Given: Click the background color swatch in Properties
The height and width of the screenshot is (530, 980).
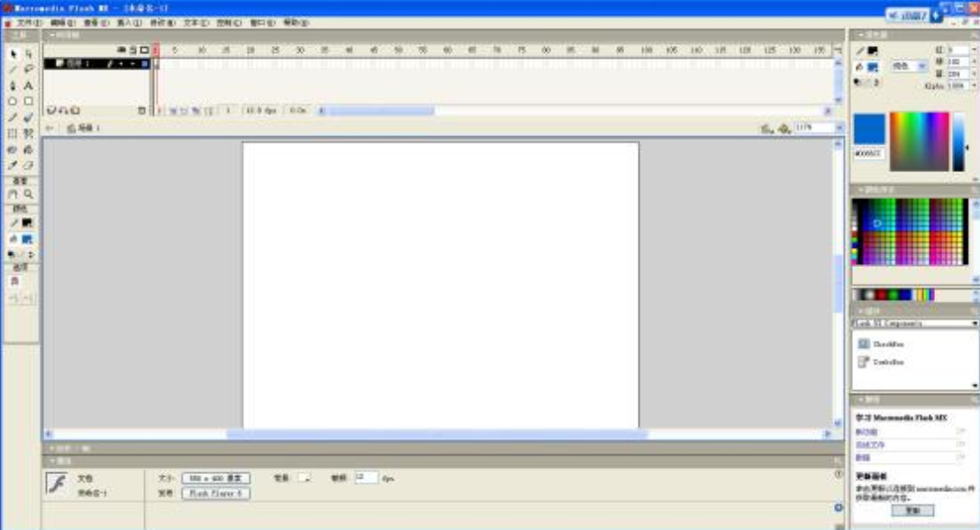Looking at the screenshot, I should [x=304, y=478].
